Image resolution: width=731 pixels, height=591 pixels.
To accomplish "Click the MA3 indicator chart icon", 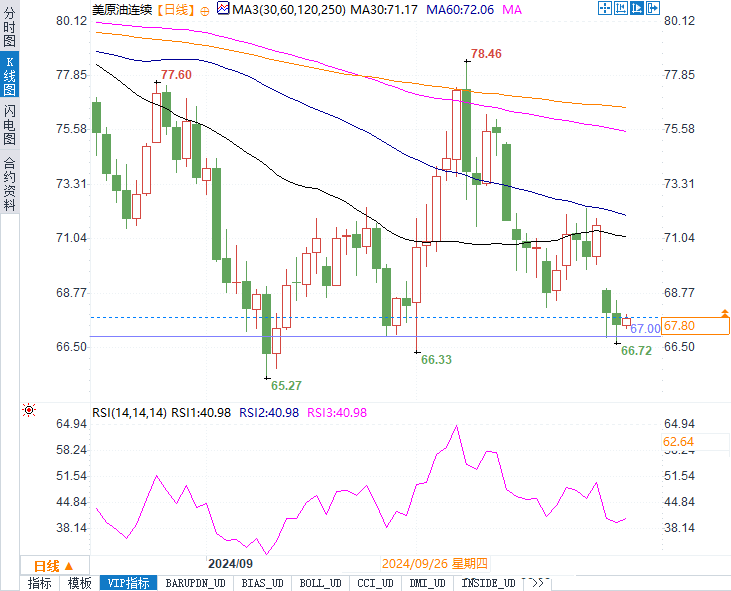I will tap(223, 8).
